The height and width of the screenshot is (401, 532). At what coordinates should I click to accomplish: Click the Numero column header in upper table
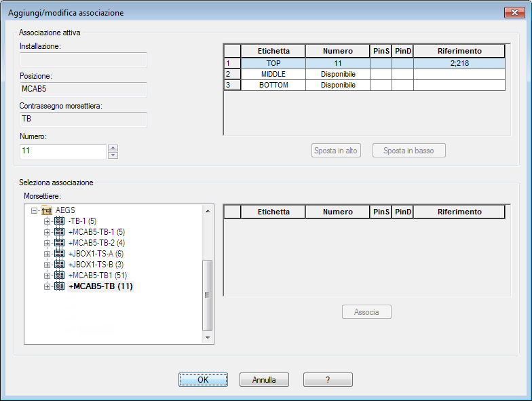(338, 52)
